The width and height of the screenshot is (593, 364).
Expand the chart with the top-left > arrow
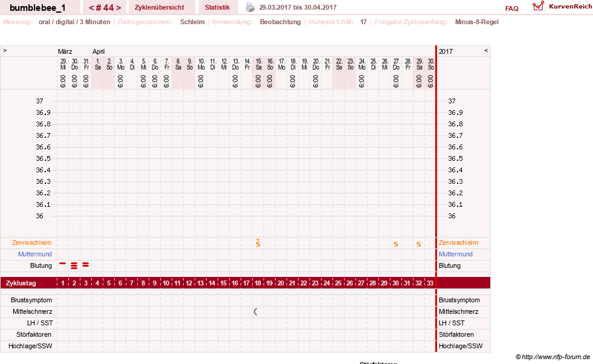[x=5, y=50]
